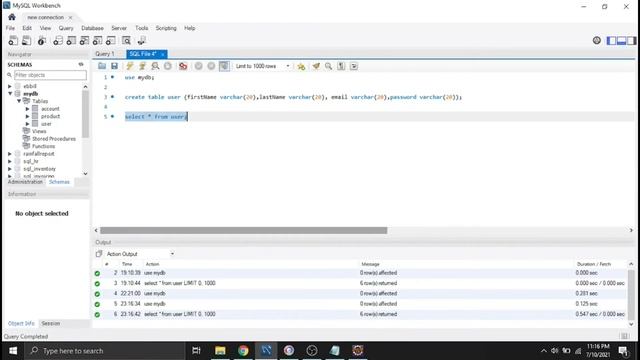Create a new SQL tab icon
This screenshot has height=360, width=640.
tap(13, 40)
